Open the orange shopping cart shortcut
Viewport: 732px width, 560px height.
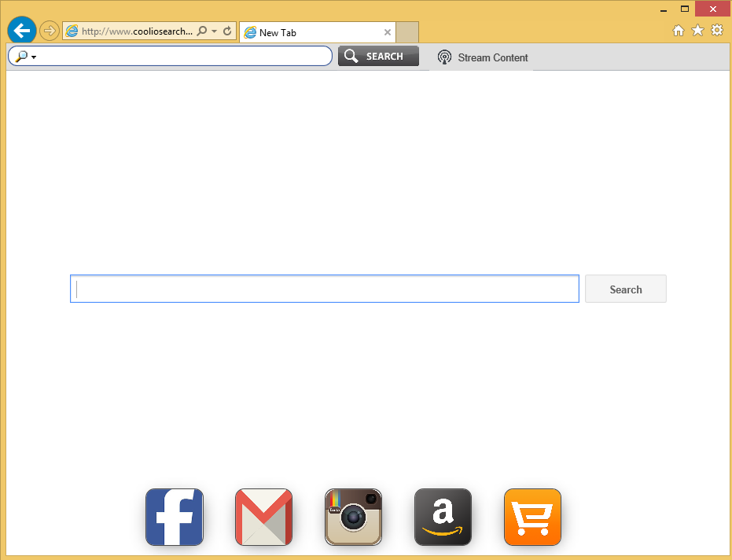[x=532, y=517]
